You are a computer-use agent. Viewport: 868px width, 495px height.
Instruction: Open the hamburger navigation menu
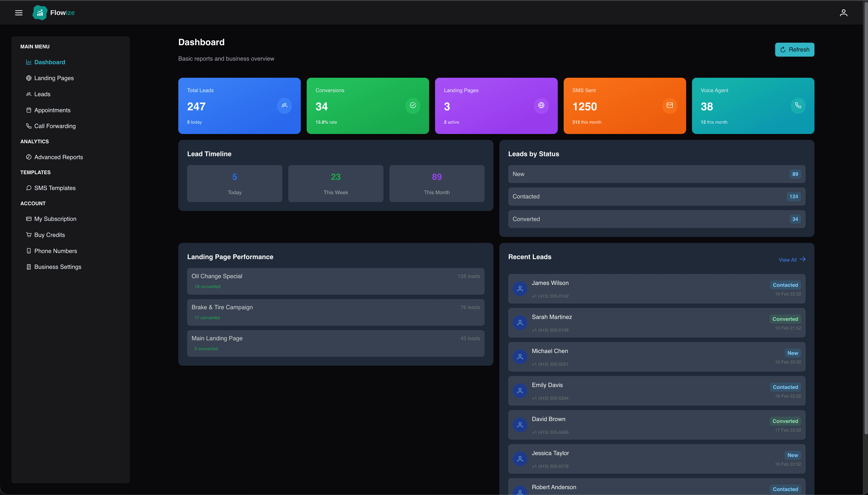[x=19, y=13]
